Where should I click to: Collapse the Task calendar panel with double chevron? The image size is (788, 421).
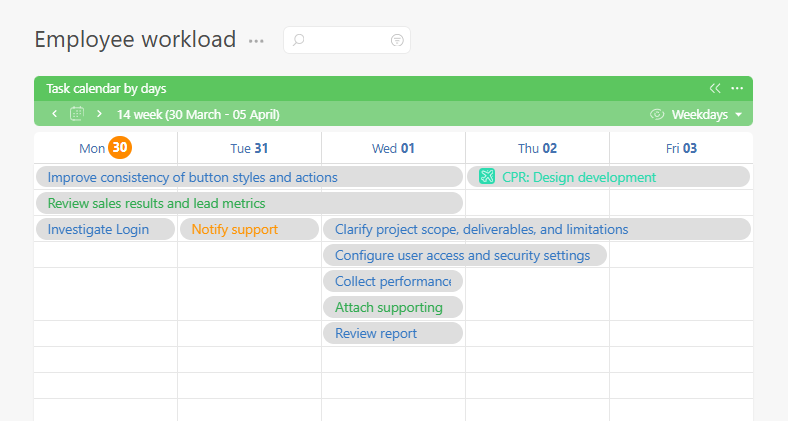(x=714, y=88)
